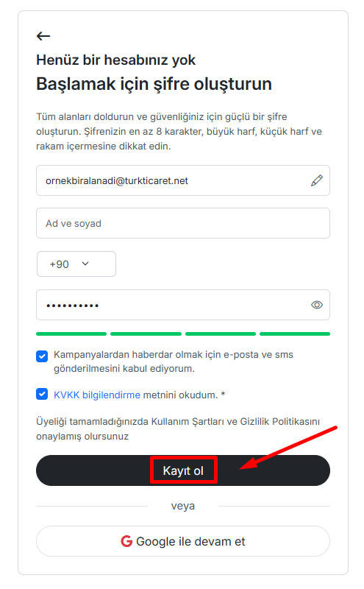
Task: Click the Kayıt ol button
Action: pyautogui.click(x=183, y=470)
